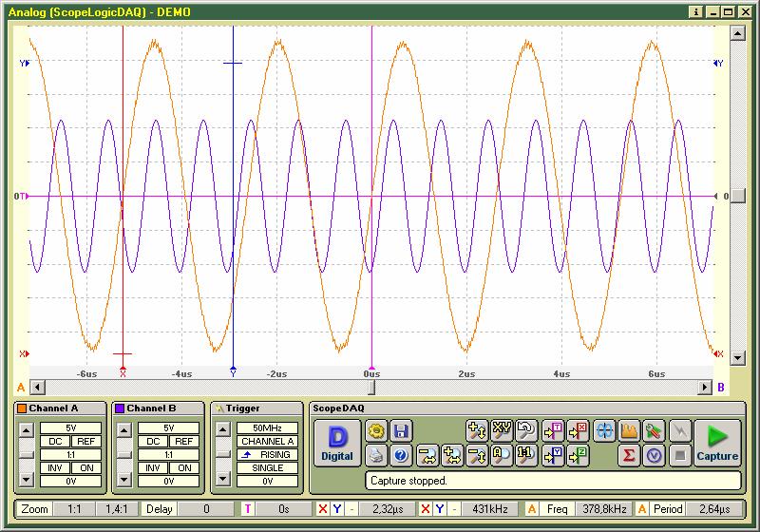Save capture with the floppy disk icon
Image resolution: width=760 pixels, height=532 pixels.
pos(401,430)
